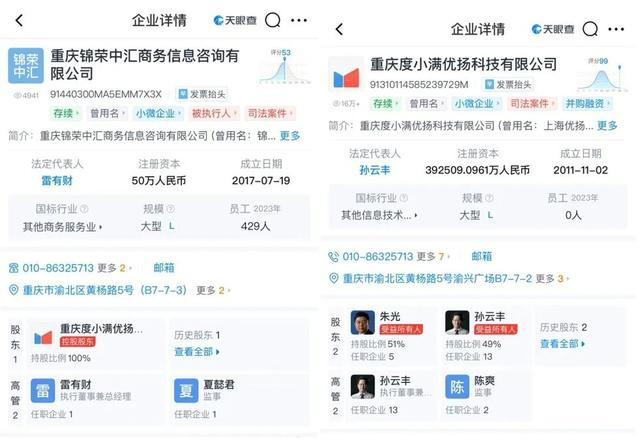
Task: Expand 曾用名 tag in right panel
Action: 427,104
